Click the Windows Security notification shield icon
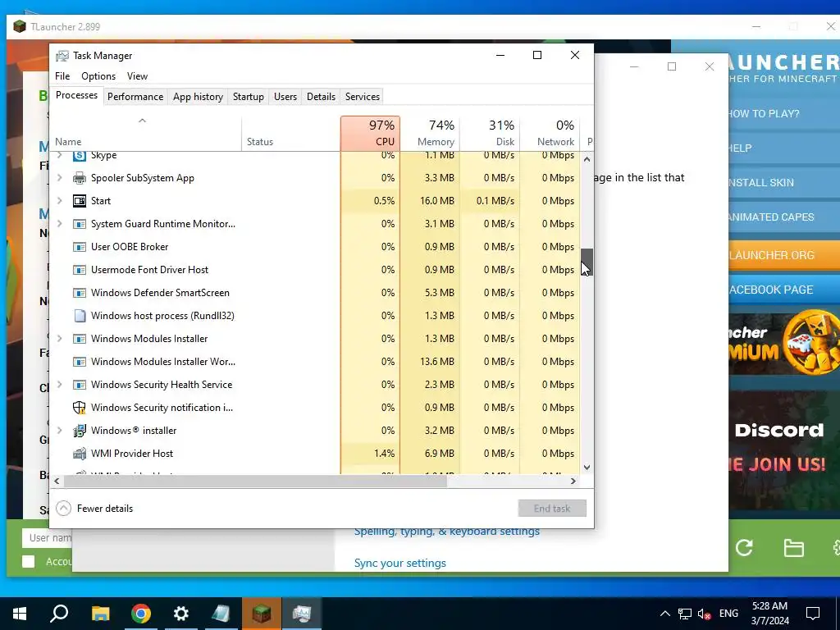This screenshot has width=840, height=630. [80, 408]
